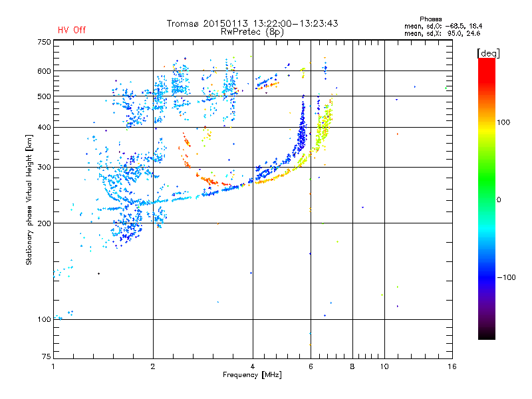Viewport: 532px width, 399px height.
Task: Click the y-axis '200' tick label
Action: 44,223
